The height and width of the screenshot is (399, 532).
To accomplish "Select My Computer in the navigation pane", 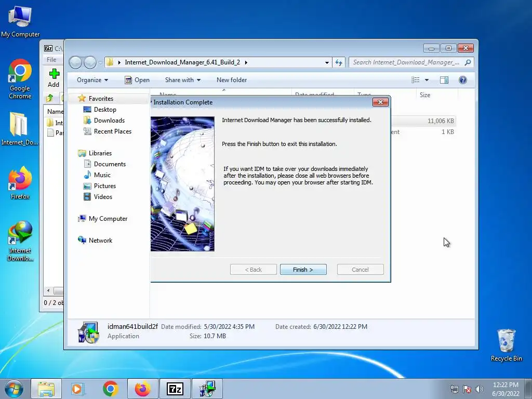I will 108,219.
